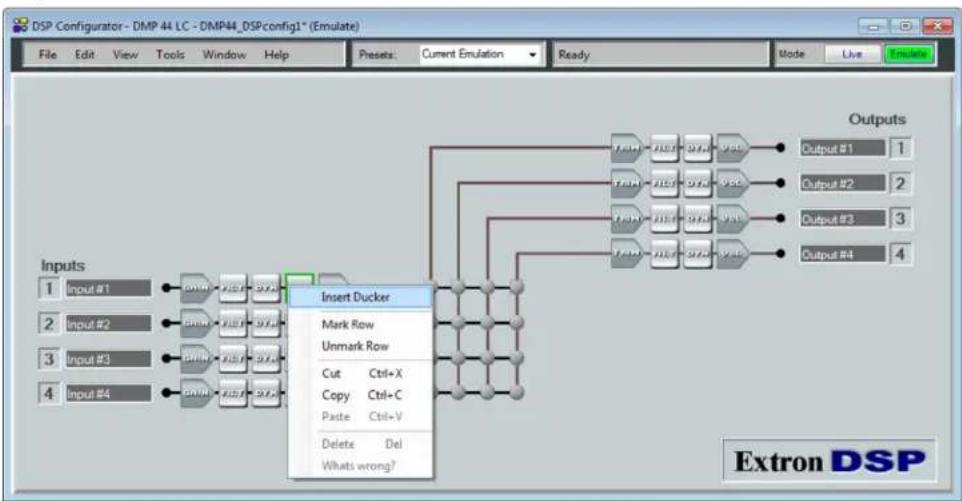
Task: Select output channel number 3 box
Action: 901,218
